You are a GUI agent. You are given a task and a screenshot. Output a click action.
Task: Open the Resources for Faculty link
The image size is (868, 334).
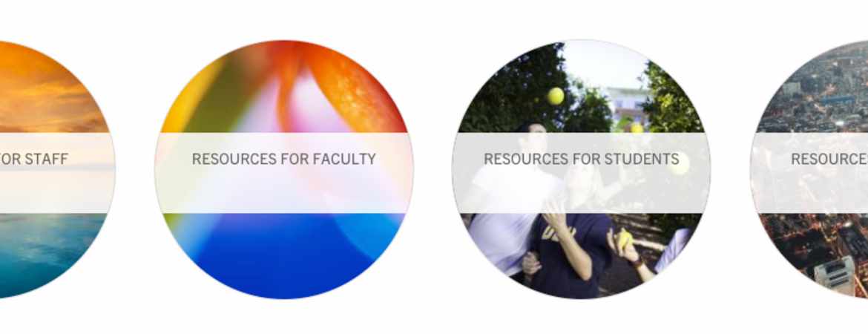point(283,159)
